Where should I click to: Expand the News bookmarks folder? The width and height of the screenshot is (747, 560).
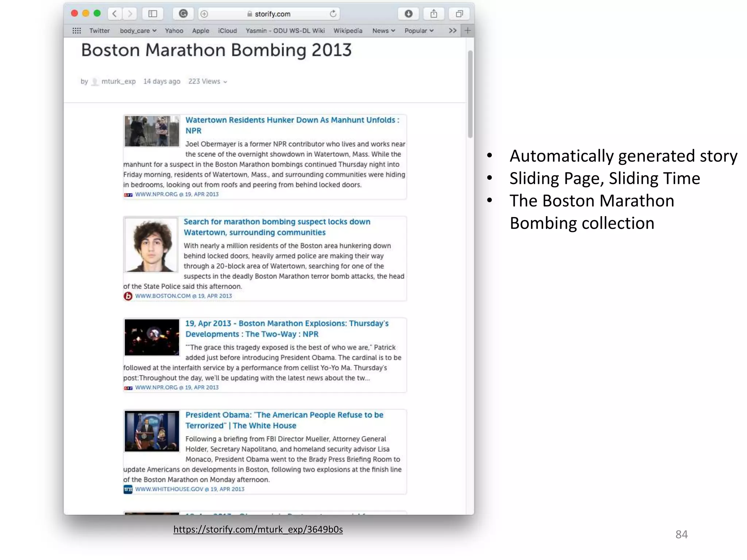[384, 31]
